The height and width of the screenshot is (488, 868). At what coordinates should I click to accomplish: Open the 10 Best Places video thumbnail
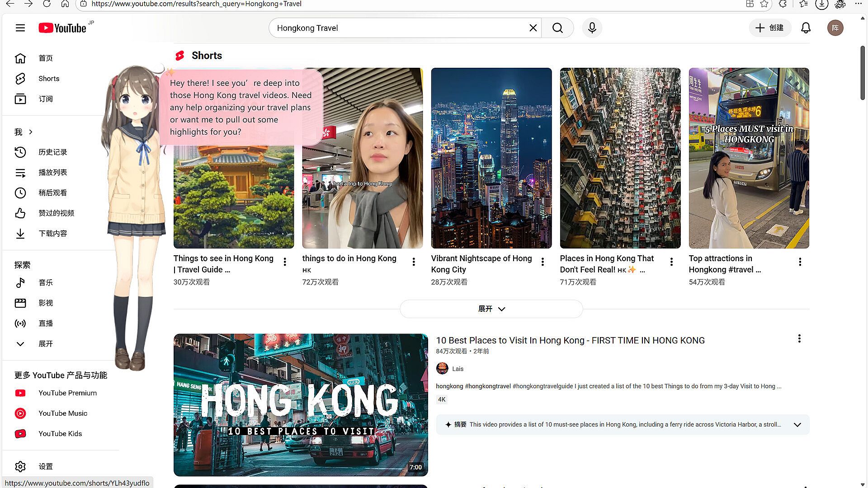301,405
